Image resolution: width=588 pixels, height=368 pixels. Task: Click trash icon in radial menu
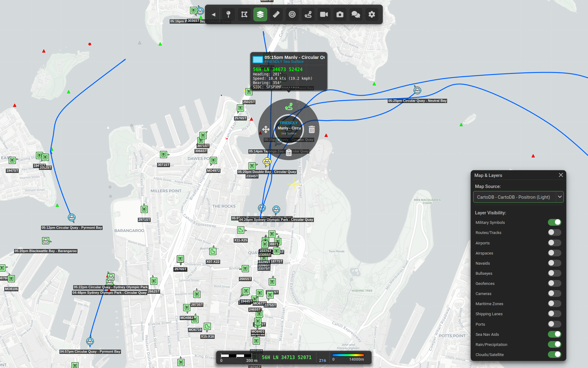(x=312, y=129)
